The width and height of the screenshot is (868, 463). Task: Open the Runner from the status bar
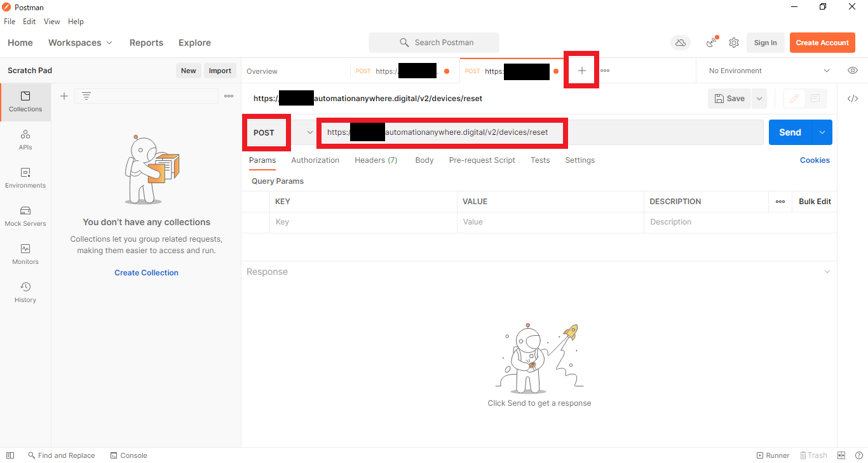773,455
